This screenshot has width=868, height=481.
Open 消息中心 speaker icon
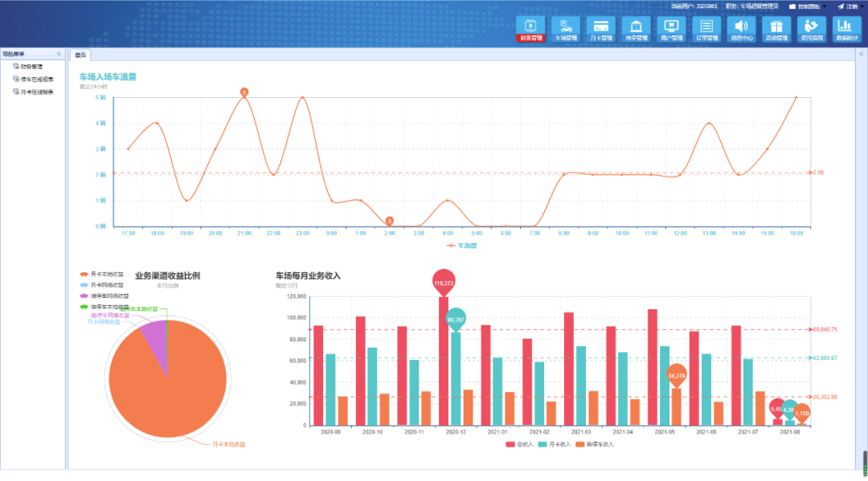click(x=741, y=28)
